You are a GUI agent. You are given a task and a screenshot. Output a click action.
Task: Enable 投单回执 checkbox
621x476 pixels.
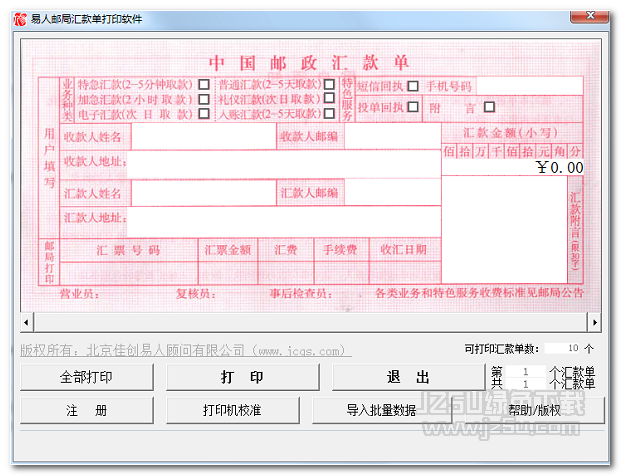(x=413, y=107)
